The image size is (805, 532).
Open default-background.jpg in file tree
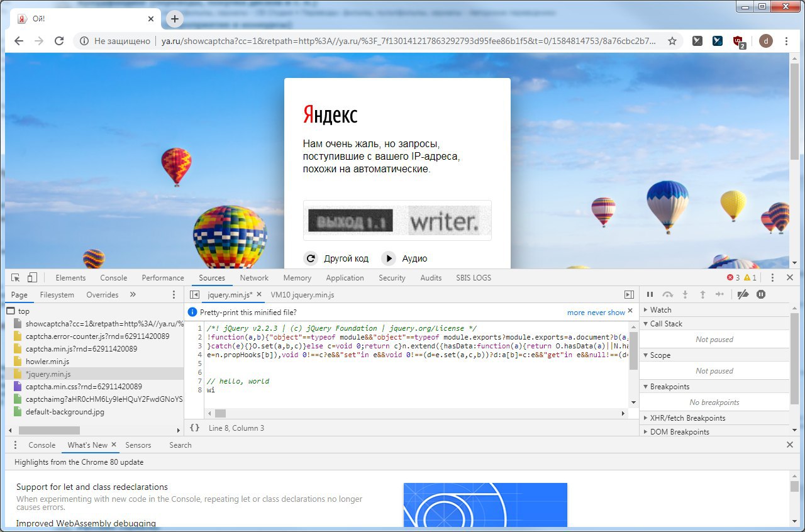pyautogui.click(x=65, y=412)
